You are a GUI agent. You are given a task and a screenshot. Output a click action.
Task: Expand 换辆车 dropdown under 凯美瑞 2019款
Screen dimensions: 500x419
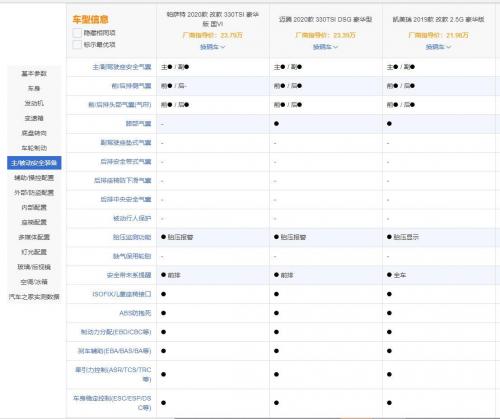pos(438,47)
